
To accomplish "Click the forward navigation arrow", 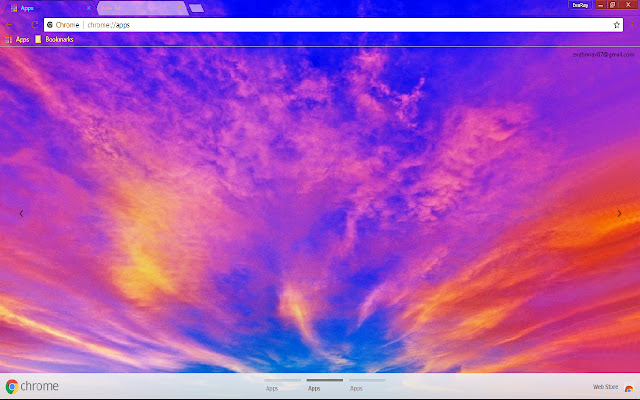I will coord(22,24).
